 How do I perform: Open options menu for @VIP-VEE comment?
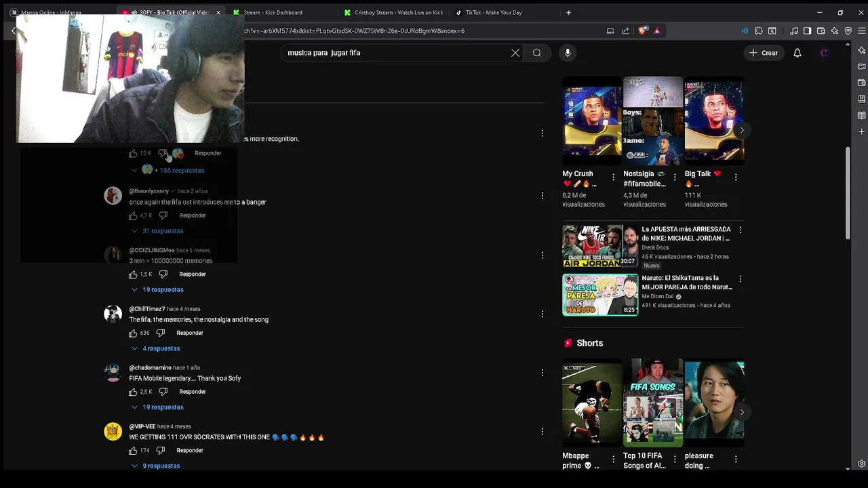point(542,431)
